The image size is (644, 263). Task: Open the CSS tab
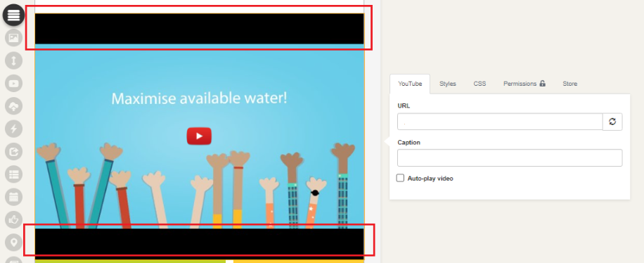click(479, 84)
